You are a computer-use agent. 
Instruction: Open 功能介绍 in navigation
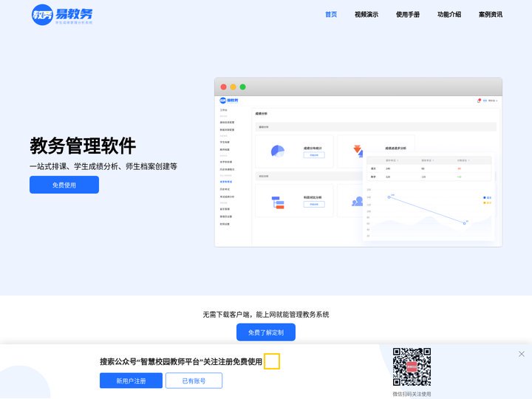coord(449,15)
